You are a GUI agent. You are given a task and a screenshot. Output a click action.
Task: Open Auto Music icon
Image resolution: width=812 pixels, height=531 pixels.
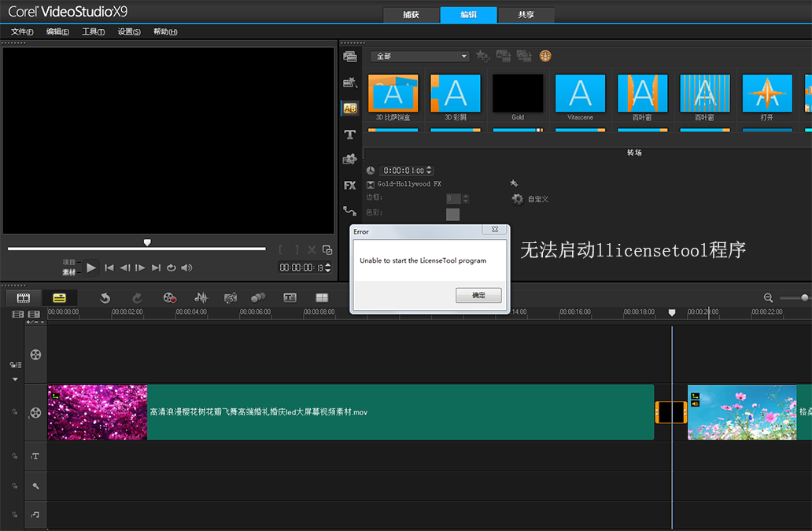point(231,297)
